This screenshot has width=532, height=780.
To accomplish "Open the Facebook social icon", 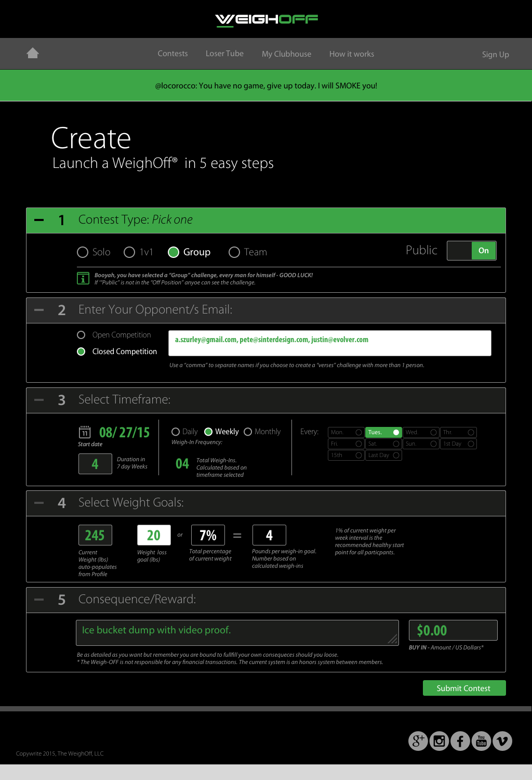I will tap(460, 741).
